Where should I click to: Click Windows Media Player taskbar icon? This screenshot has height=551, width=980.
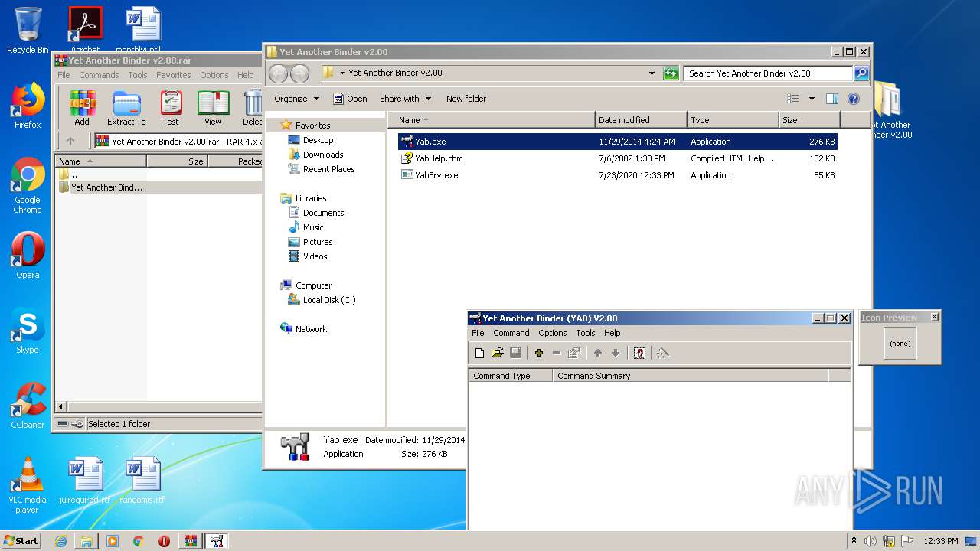[113, 541]
